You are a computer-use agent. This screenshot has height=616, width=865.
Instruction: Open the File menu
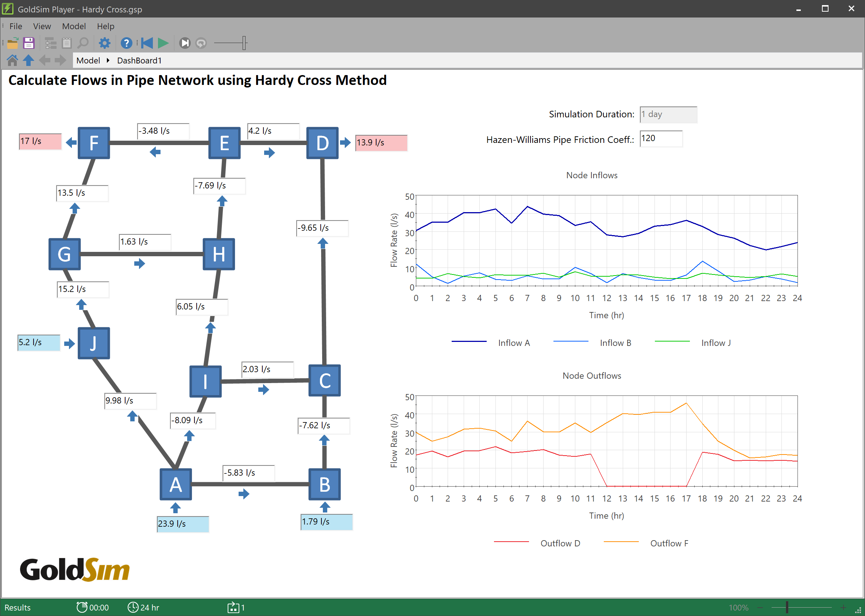point(16,26)
